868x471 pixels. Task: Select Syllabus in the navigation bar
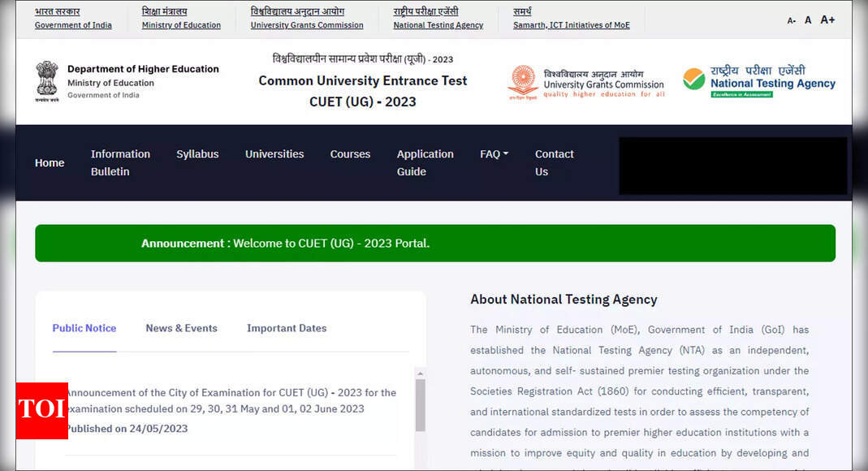pyautogui.click(x=197, y=153)
